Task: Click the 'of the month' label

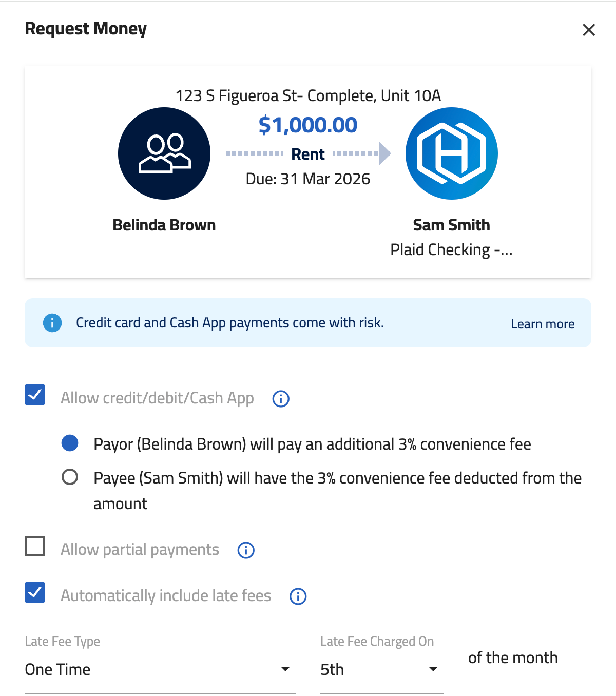Action: pos(513,658)
